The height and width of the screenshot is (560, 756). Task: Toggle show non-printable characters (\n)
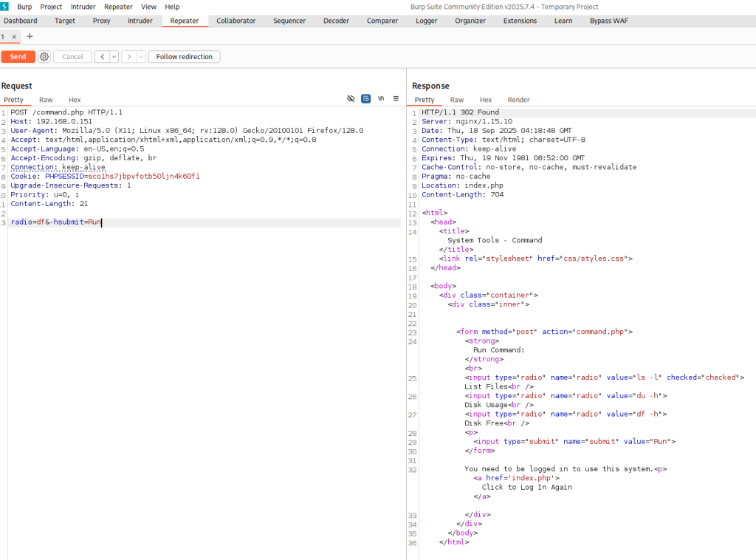[381, 99]
